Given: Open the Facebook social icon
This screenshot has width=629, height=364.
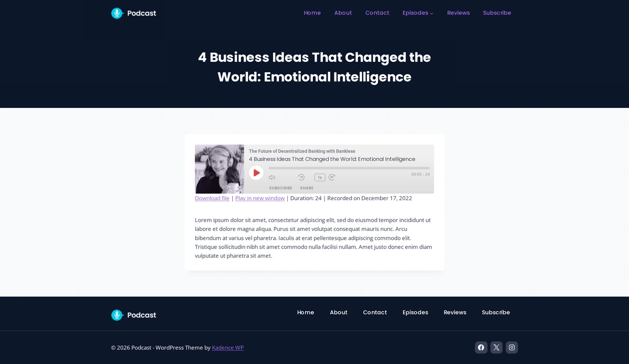Looking at the screenshot, I should click(481, 347).
